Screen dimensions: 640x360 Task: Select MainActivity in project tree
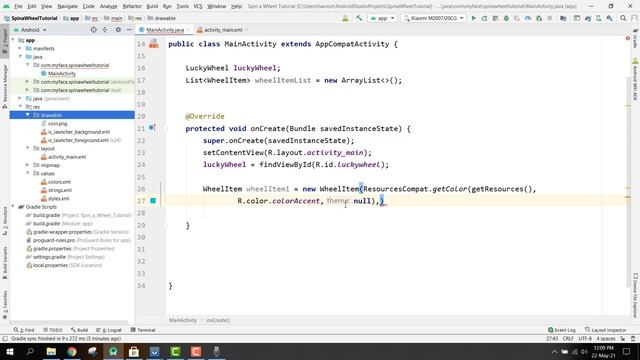click(x=62, y=73)
